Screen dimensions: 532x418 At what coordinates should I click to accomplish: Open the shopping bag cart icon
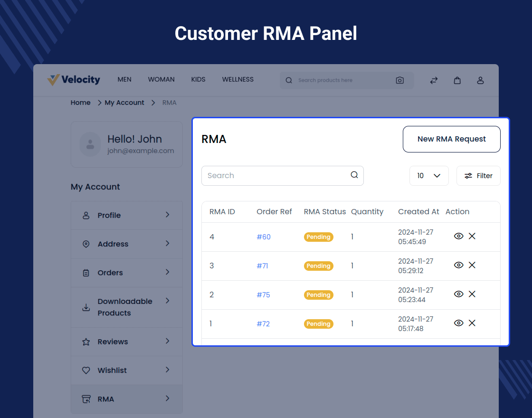point(457,80)
